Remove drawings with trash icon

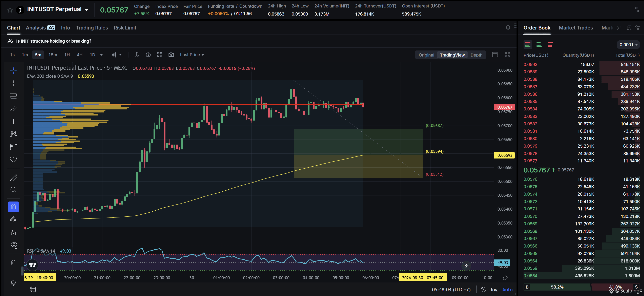tap(14, 262)
